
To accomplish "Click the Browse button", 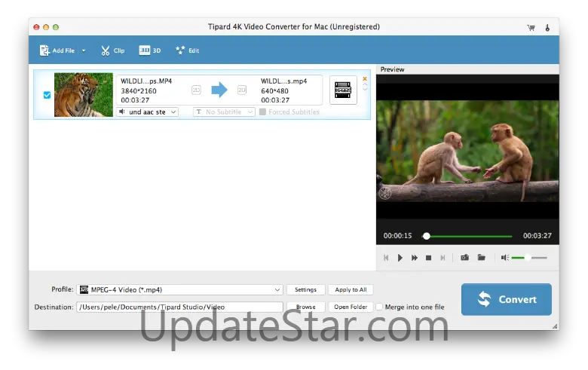I will pos(305,307).
